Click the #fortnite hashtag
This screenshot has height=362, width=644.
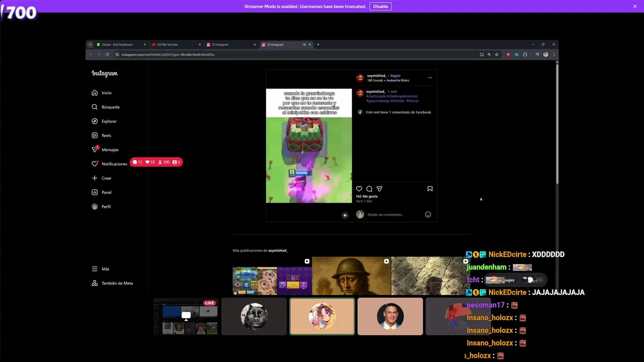point(398,101)
